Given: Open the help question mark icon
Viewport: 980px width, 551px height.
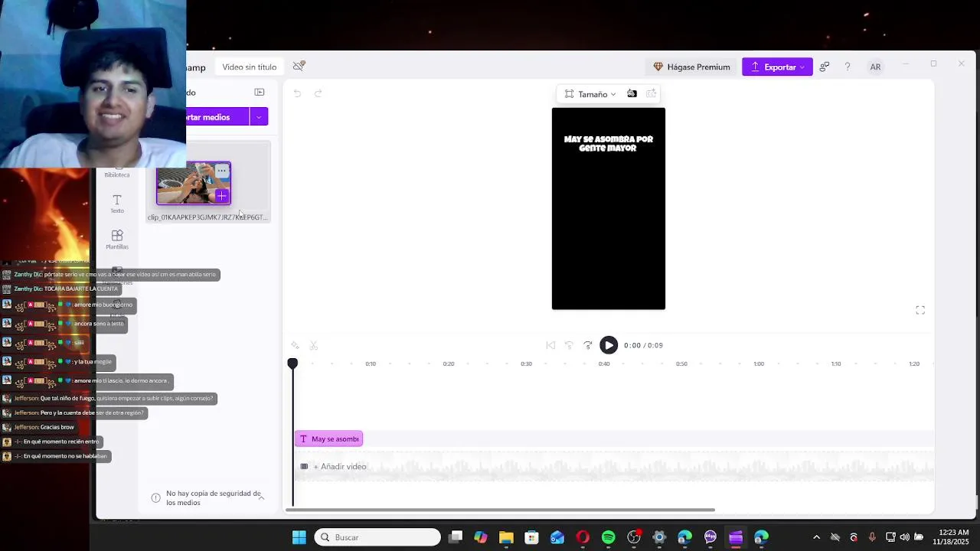Looking at the screenshot, I should (x=848, y=67).
